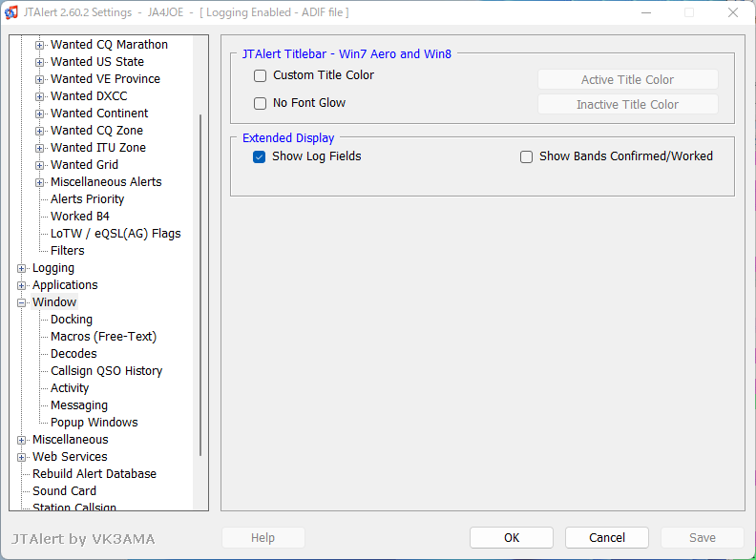Click the Save button

click(x=703, y=538)
